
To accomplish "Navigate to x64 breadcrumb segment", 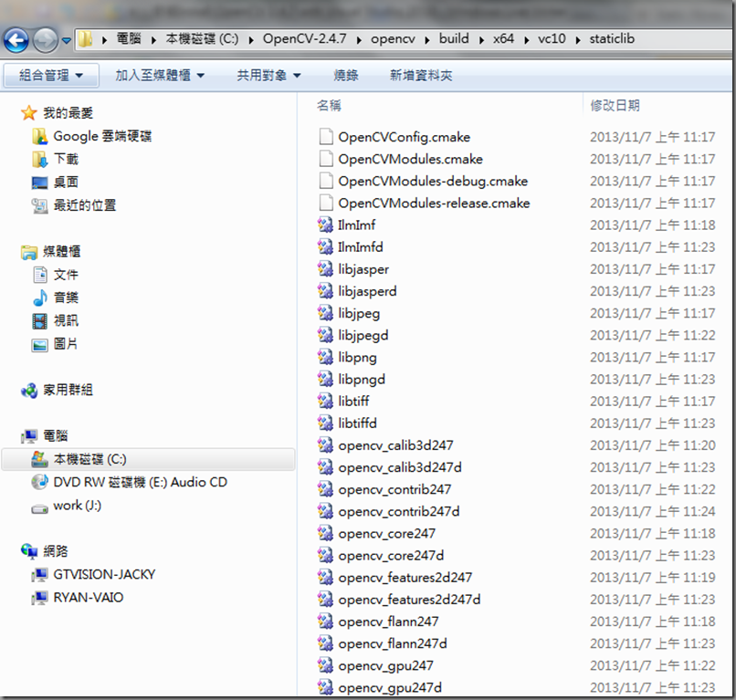I will [x=503, y=38].
